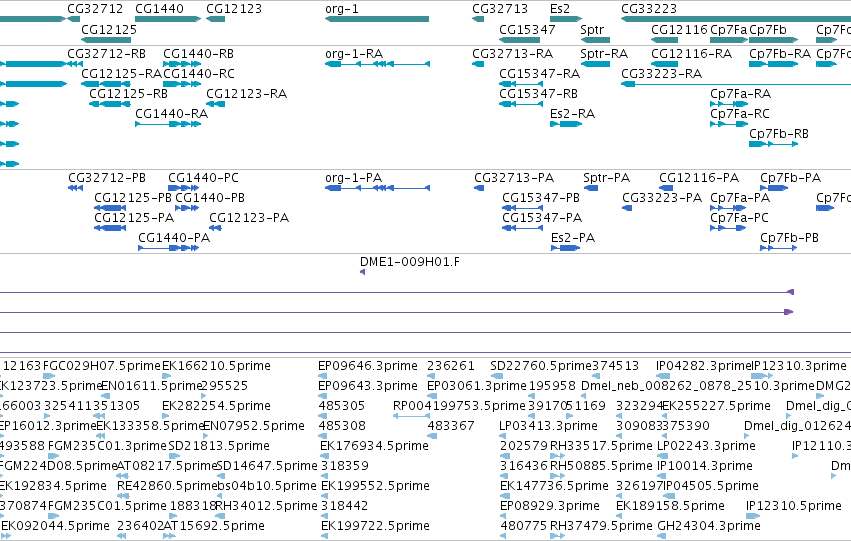Click the 236261 EST label
The height and width of the screenshot is (541, 851).
click(451, 366)
